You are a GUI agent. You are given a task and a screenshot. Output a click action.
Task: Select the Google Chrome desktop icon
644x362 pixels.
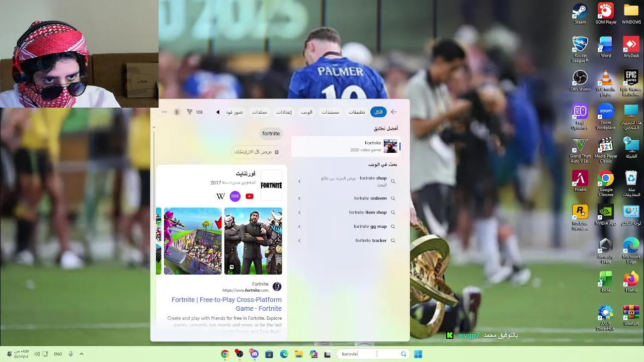(606, 184)
